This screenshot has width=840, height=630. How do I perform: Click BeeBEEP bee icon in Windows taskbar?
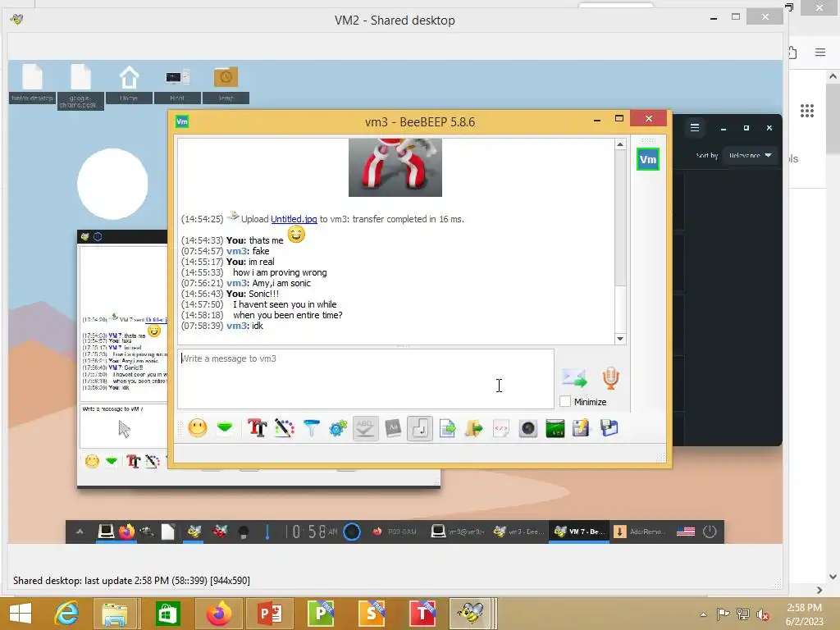[x=470, y=614]
